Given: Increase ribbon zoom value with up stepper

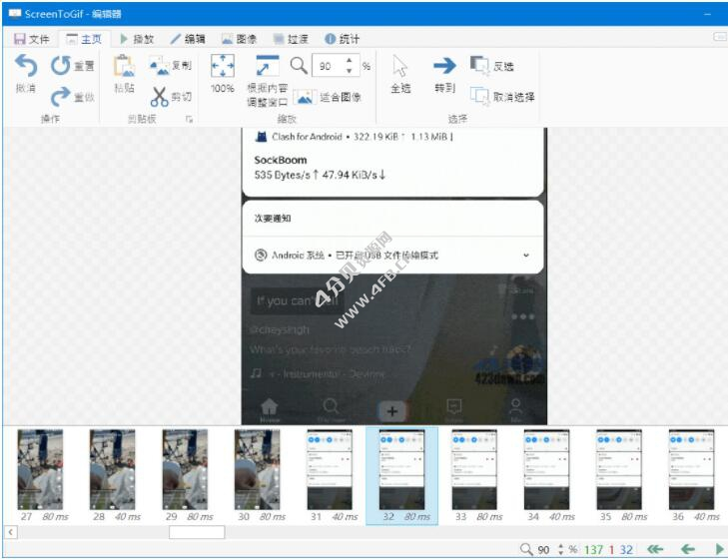Looking at the screenshot, I should click(x=349, y=61).
